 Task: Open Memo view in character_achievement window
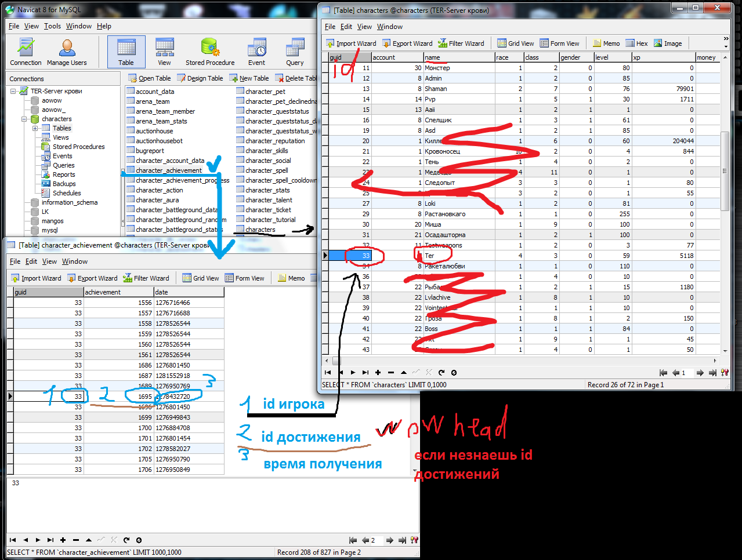click(x=291, y=278)
